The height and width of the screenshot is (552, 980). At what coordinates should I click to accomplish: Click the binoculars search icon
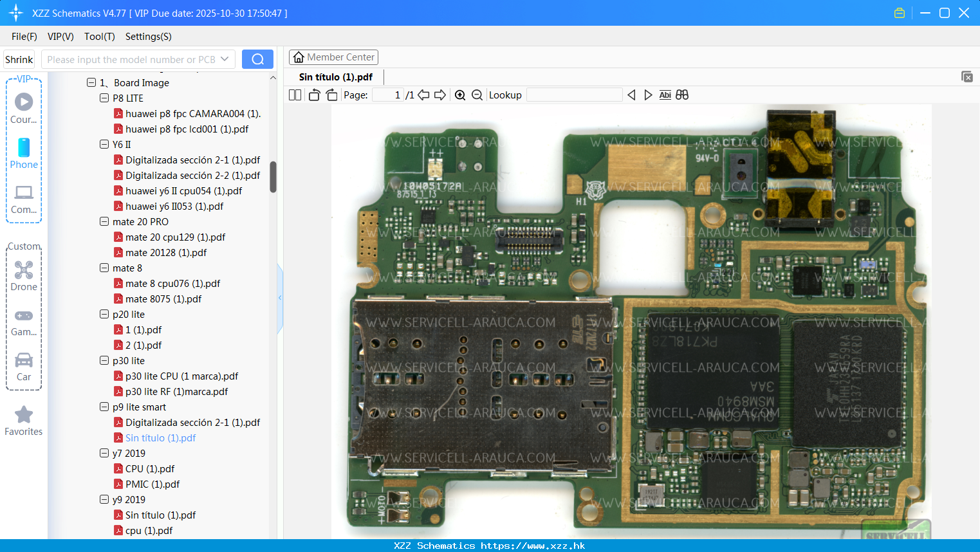coord(682,95)
